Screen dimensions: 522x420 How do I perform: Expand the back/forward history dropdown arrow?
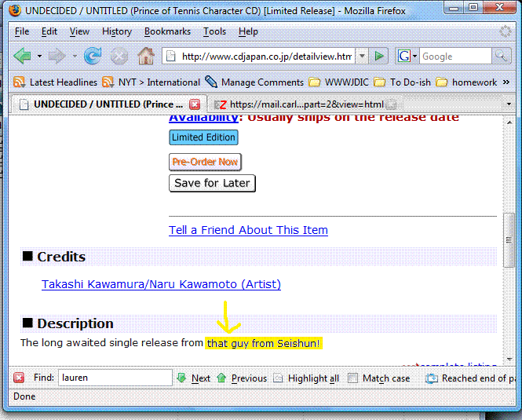coord(75,57)
